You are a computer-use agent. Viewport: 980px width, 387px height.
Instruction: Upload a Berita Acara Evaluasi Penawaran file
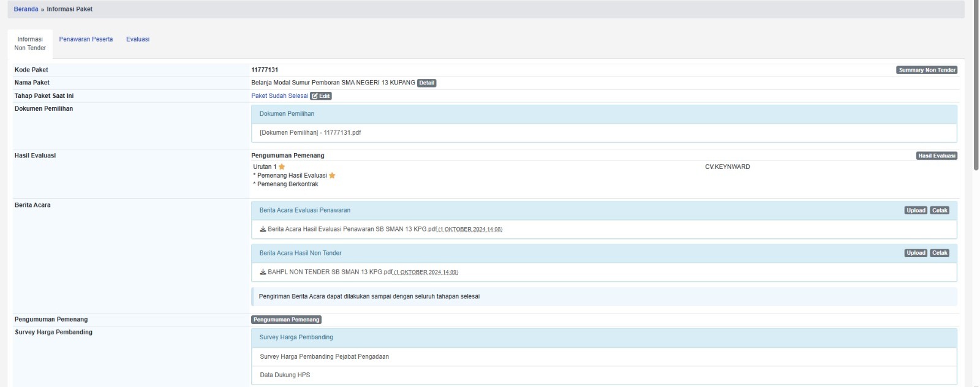pyautogui.click(x=916, y=211)
